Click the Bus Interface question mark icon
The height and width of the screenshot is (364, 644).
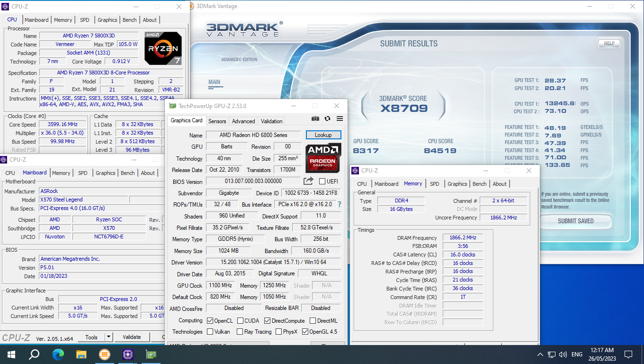[340, 204]
